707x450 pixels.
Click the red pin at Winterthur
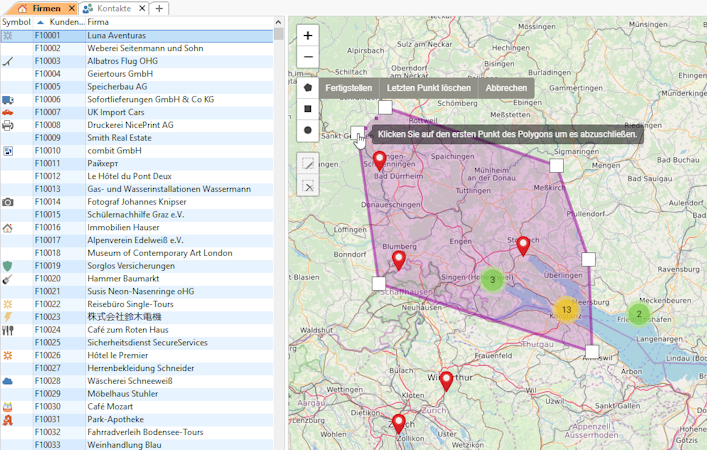click(446, 381)
